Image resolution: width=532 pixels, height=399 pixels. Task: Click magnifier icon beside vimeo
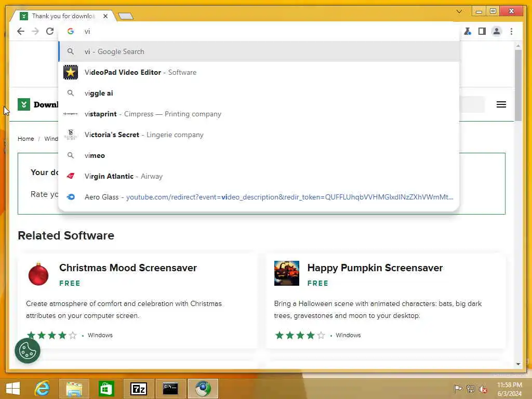[71, 155]
